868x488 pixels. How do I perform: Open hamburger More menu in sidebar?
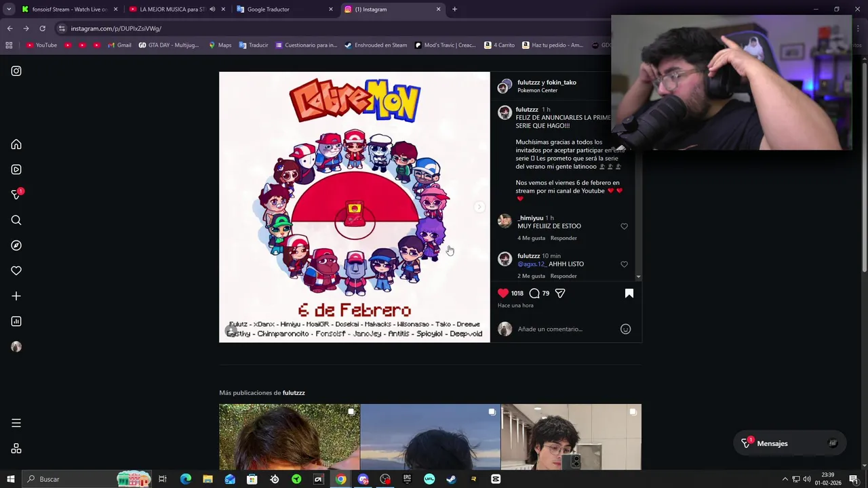click(16, 424)
